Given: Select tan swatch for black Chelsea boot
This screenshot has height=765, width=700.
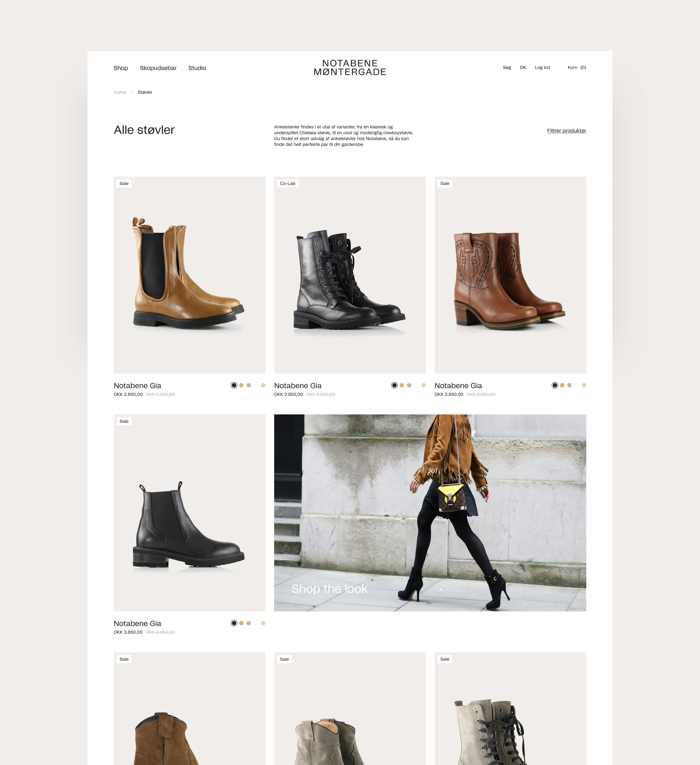Looking at the screenshot, I should tap(241, 623).
